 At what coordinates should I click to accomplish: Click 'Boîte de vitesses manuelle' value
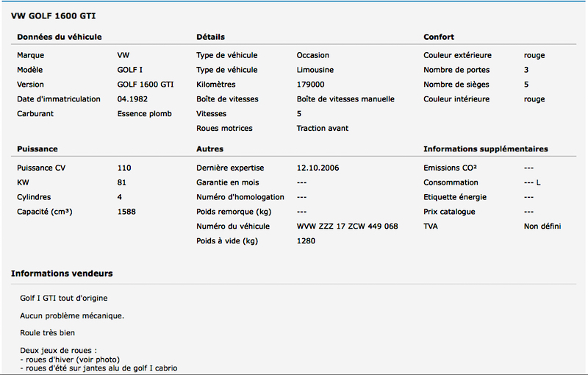[x=345, y=99]
